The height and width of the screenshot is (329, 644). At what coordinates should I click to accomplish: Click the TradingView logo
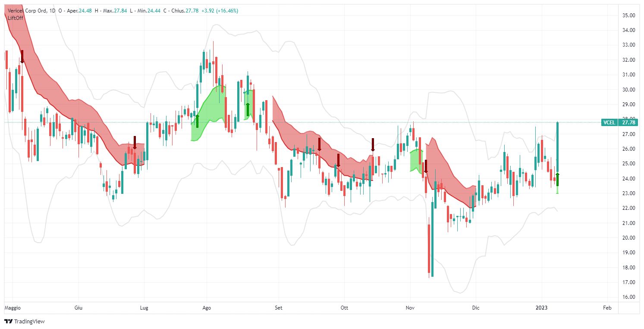pyautogui.click(x=24, y=321)
